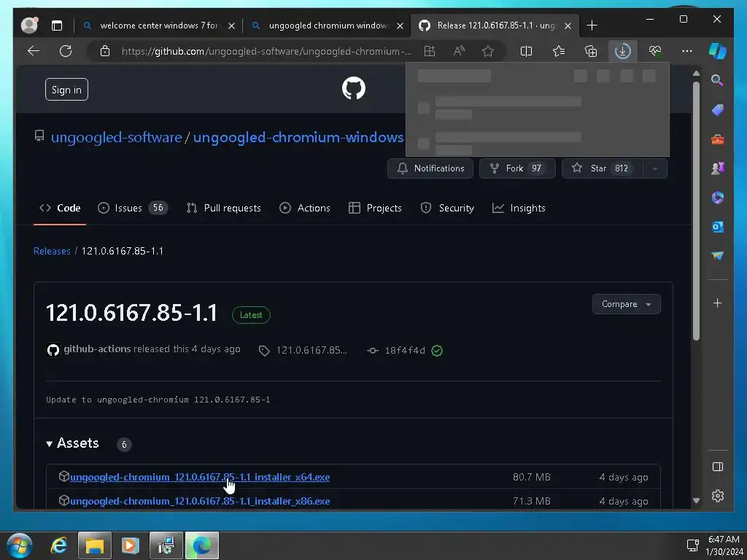Viewport: 747px width, 560px height.
Task: Open the ungoogled-software owner link
Action: (x=116, y=138)
